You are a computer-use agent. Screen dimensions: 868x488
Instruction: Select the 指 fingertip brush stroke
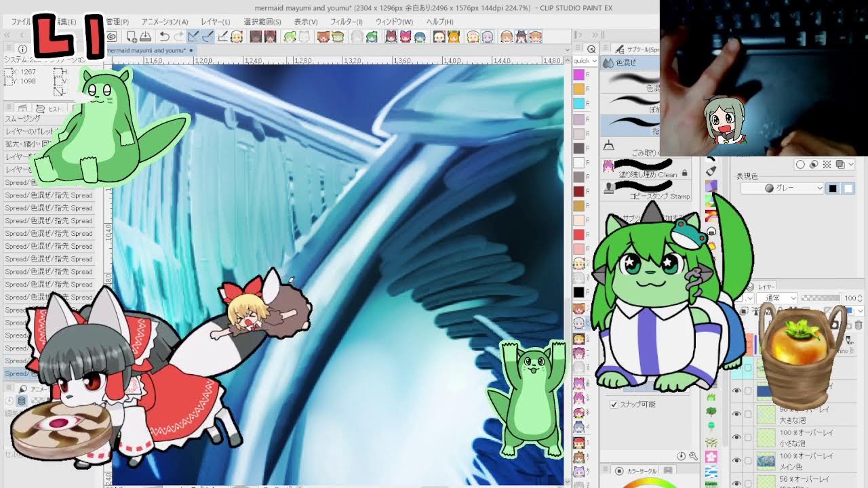pos(631,125)
